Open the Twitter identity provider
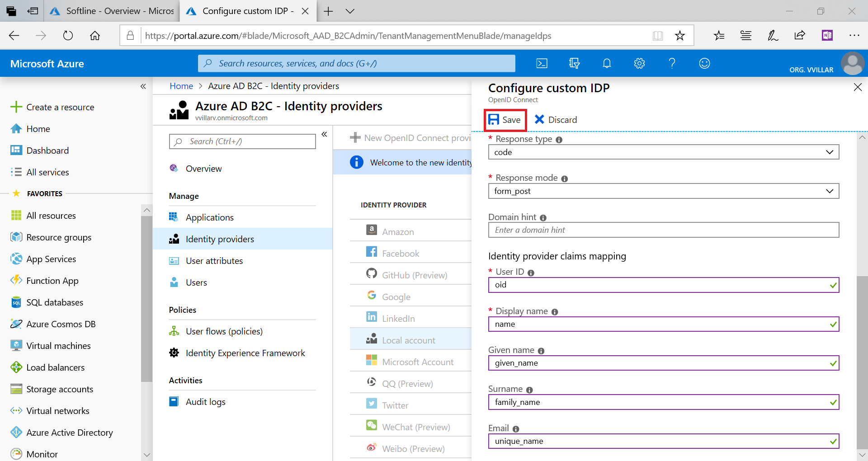Screen dimensions: 868x461 [396, 405]
